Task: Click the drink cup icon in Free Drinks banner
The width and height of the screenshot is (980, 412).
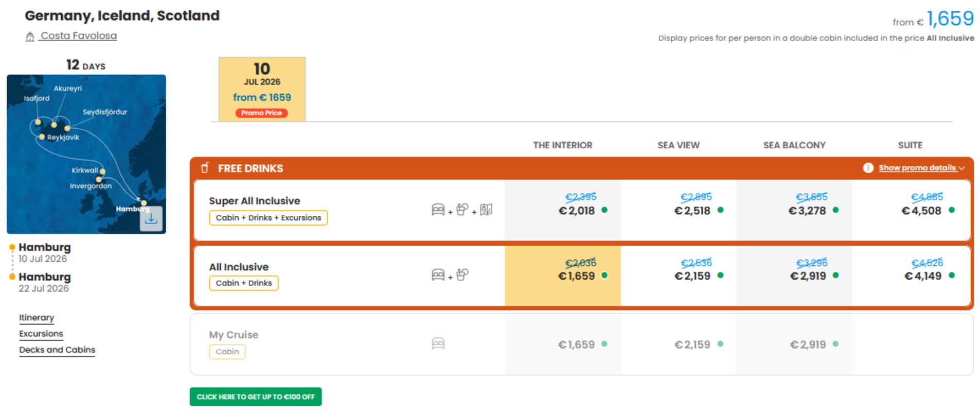Action: coord(205,168)
